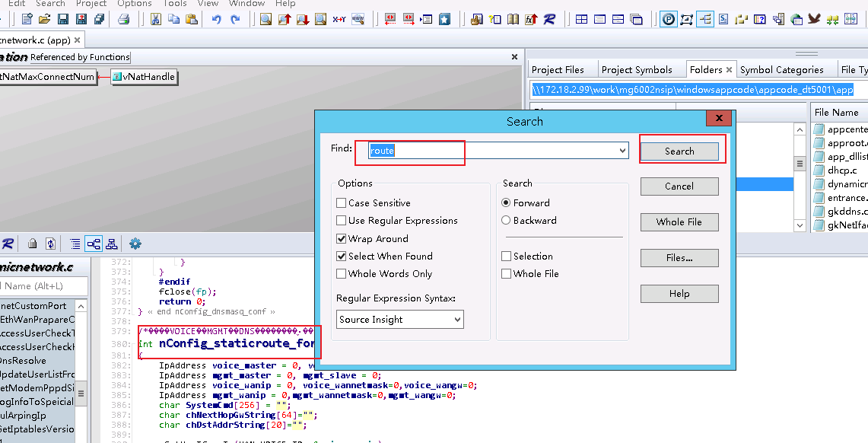868x443 pixels.
Task: Open the Project Window P icon
Action: 669,19
